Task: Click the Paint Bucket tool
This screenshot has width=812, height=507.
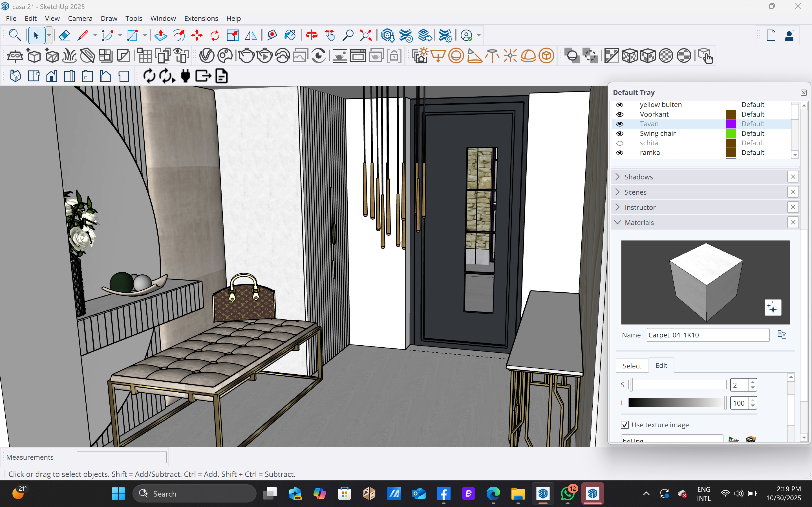Action: (290, 35)
